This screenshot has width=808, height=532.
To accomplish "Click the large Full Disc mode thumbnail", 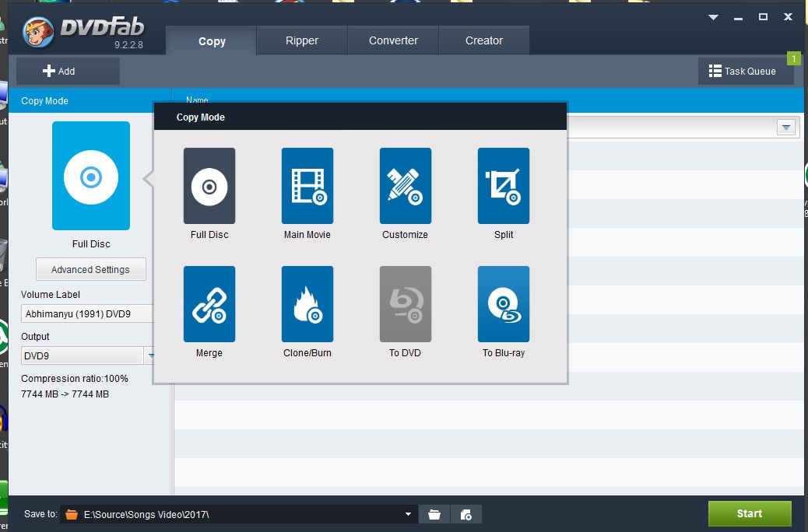I will pos(91,176).
